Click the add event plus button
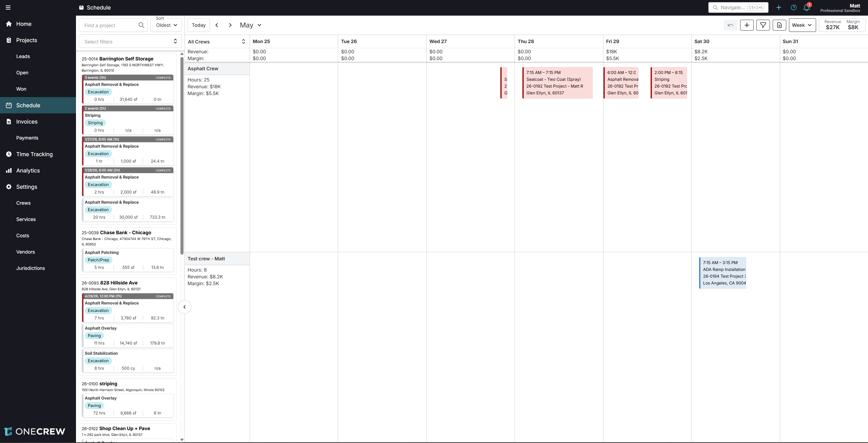 (747, 25)
